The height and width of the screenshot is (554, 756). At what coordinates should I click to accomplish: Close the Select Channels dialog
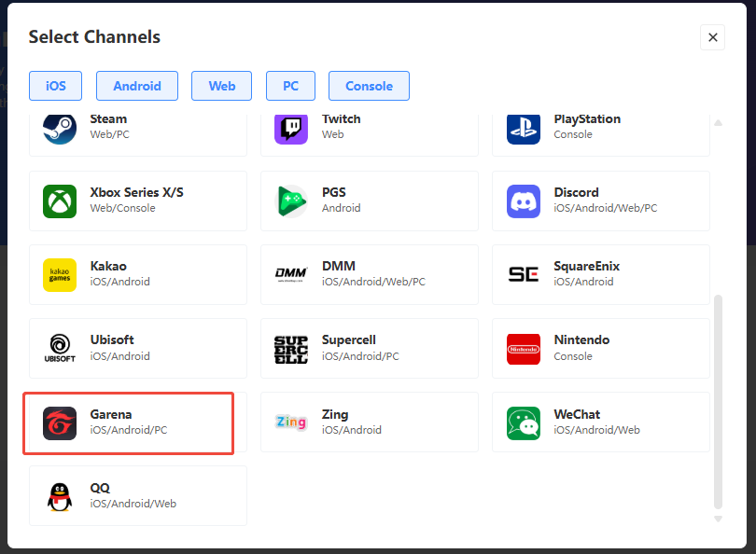pos(713,37)
